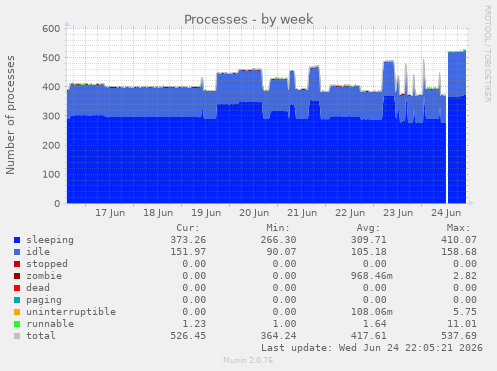Click the stopped legend color swatch
The image size is (497, 371).
pos(17,264)
